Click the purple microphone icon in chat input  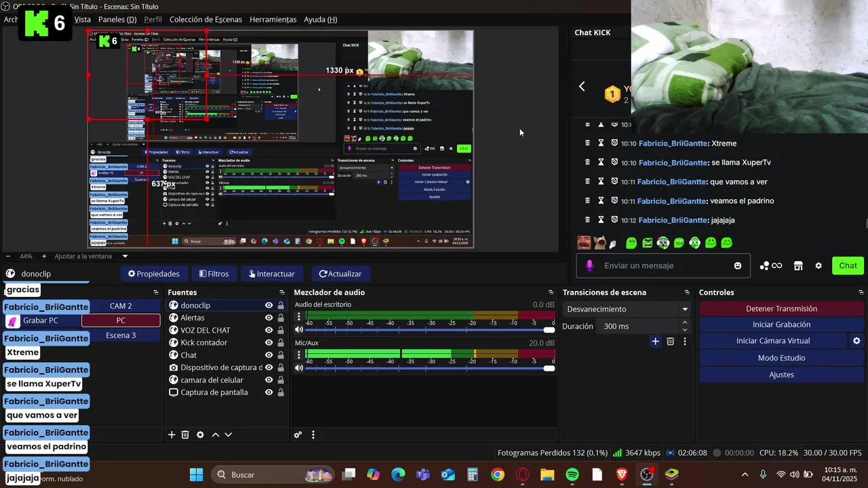coord(589,266)
